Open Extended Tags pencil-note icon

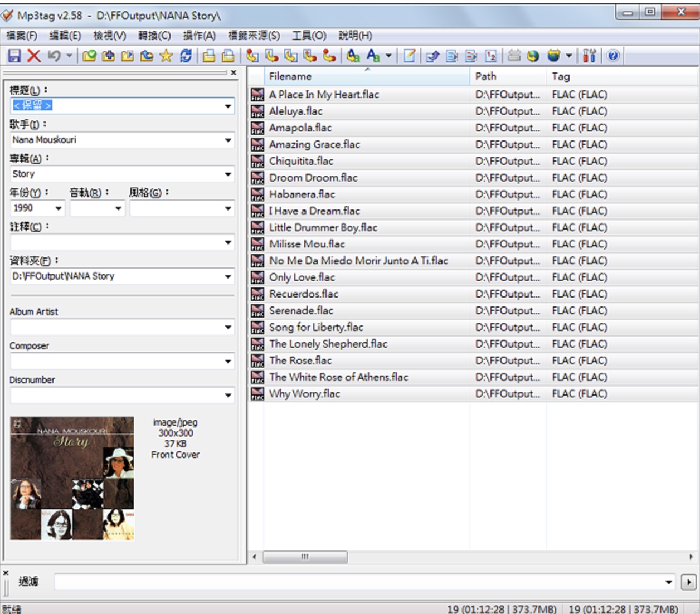point(409,56)
